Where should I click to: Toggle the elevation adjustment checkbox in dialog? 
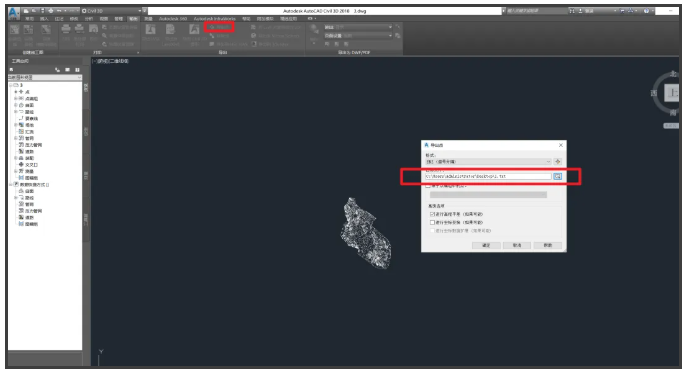(x=433, y=214)
